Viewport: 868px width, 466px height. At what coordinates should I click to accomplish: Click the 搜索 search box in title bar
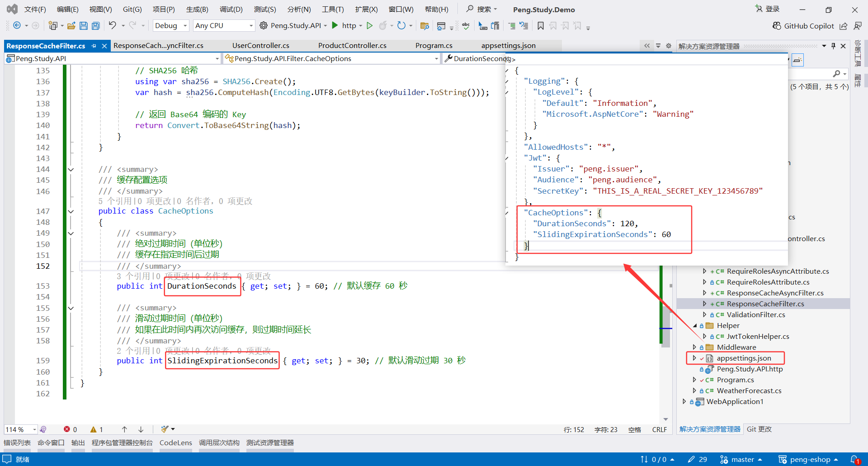(482, 10)
